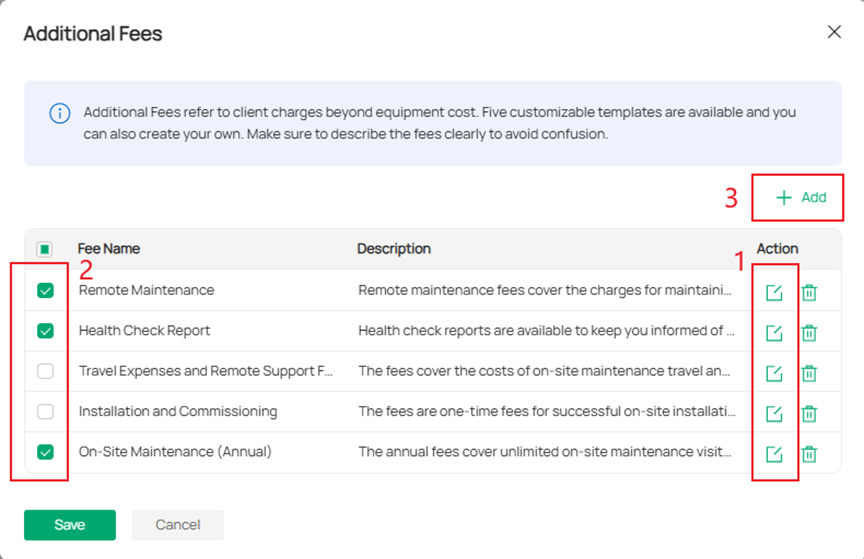Cancel the additional fees changes
Viewport: 864px width, 559px height.
[x=178, y=525]
